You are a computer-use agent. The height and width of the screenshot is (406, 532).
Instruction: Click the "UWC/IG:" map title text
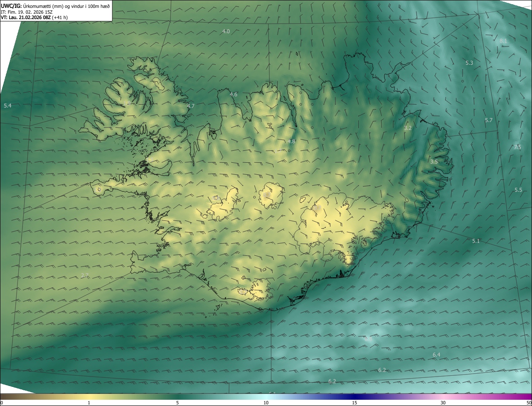click(11, 6)
